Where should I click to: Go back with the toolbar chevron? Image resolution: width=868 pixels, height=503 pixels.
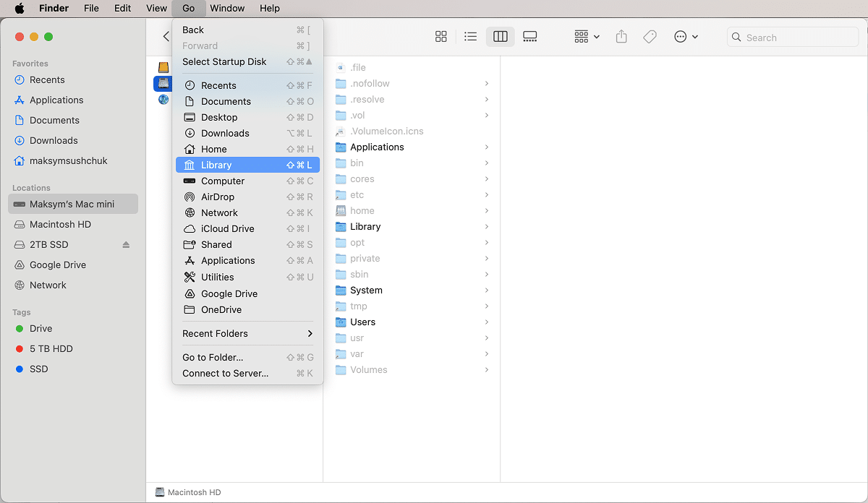[x=166, y=37]
